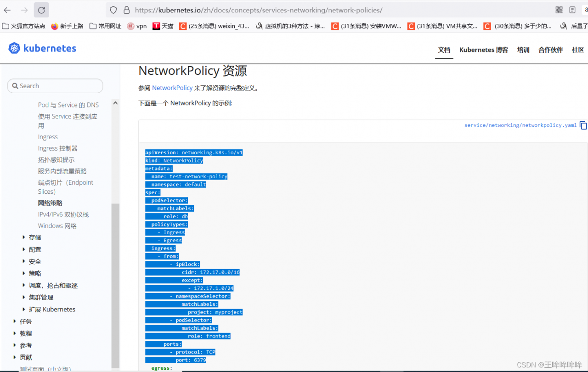Image resolution: width=588 pixels, height=372 pixels.
Task: Open the 培训 nav item
Action: pos(523,50)
